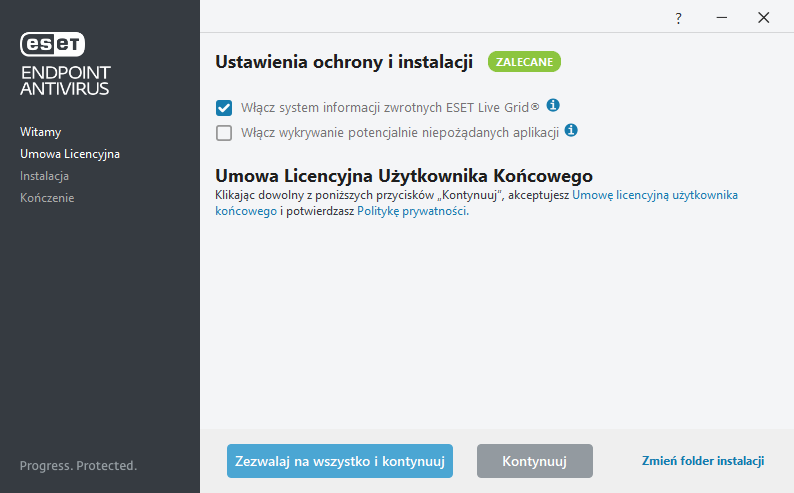The width and height of the screenshot is (794, 493).
Task: Enable potentially unwanted applications detection checkbox
Action: click(224, 133)
